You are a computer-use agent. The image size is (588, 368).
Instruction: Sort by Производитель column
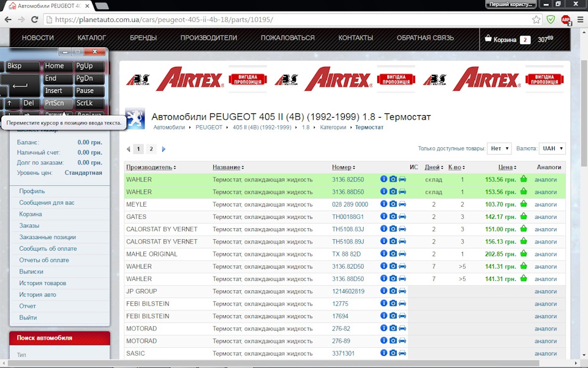pyautogui.click(x=151, y=167)
